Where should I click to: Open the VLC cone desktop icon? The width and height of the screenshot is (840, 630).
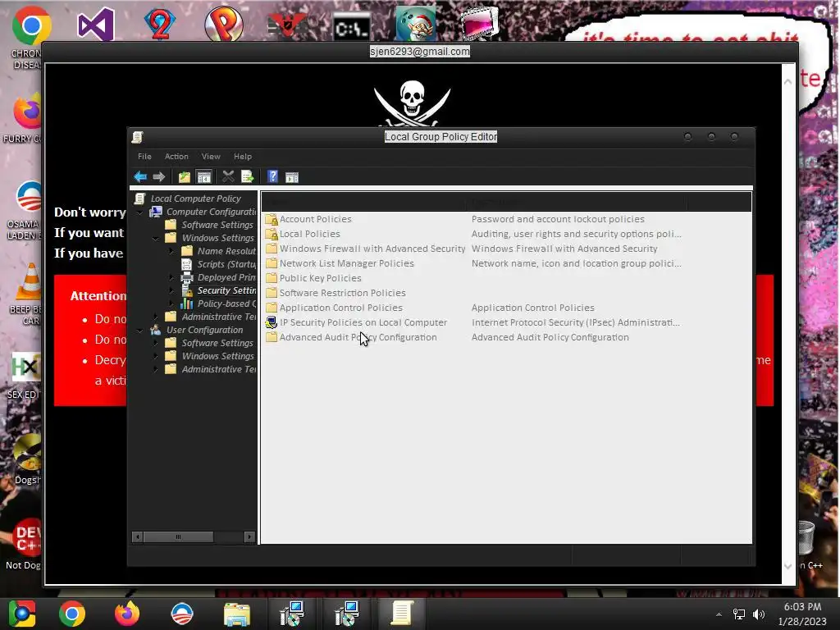(30, 281)
